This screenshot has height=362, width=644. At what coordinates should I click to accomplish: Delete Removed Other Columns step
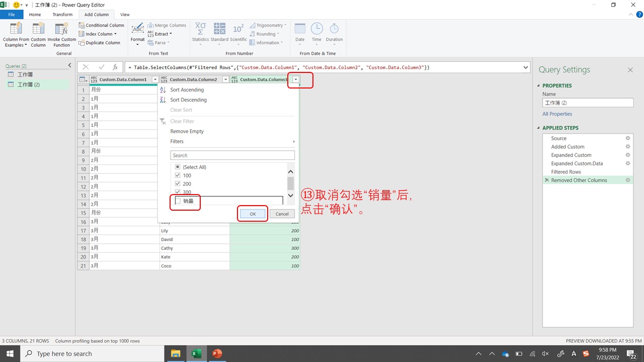click(x=547, y=180)
